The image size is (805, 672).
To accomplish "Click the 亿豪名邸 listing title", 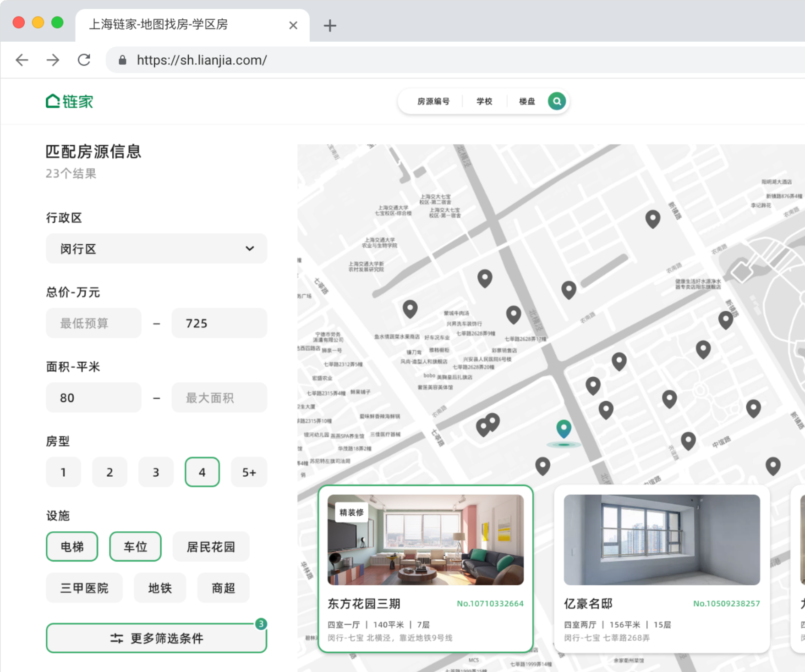I will (588, 604).
